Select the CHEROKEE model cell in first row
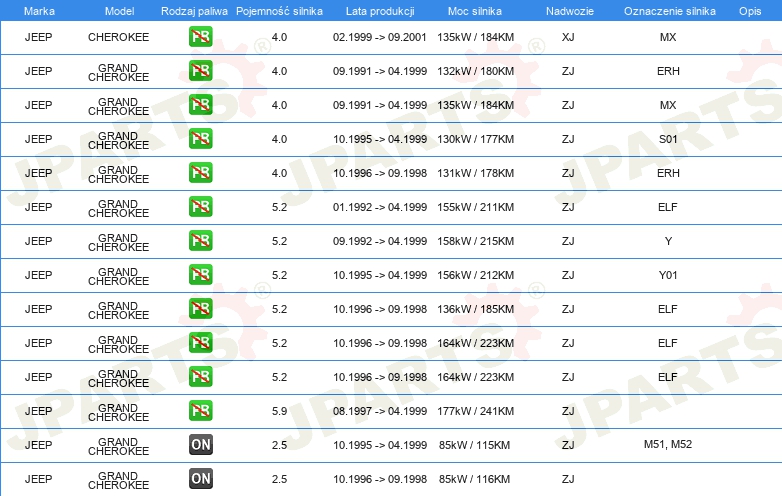Image resolution: width=782 pixels, height=496 pixels. coord(119,37)
